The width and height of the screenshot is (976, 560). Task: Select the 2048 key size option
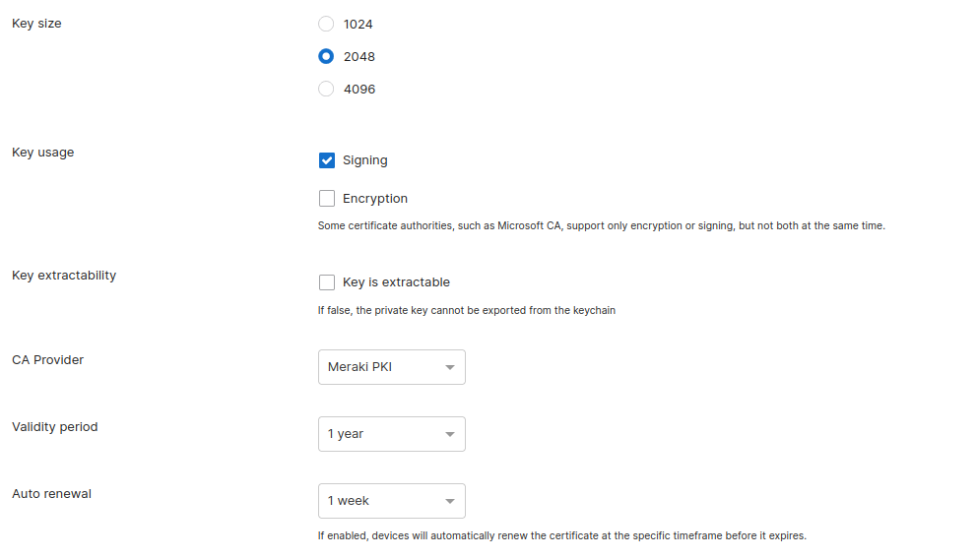(x=326, y=56)
